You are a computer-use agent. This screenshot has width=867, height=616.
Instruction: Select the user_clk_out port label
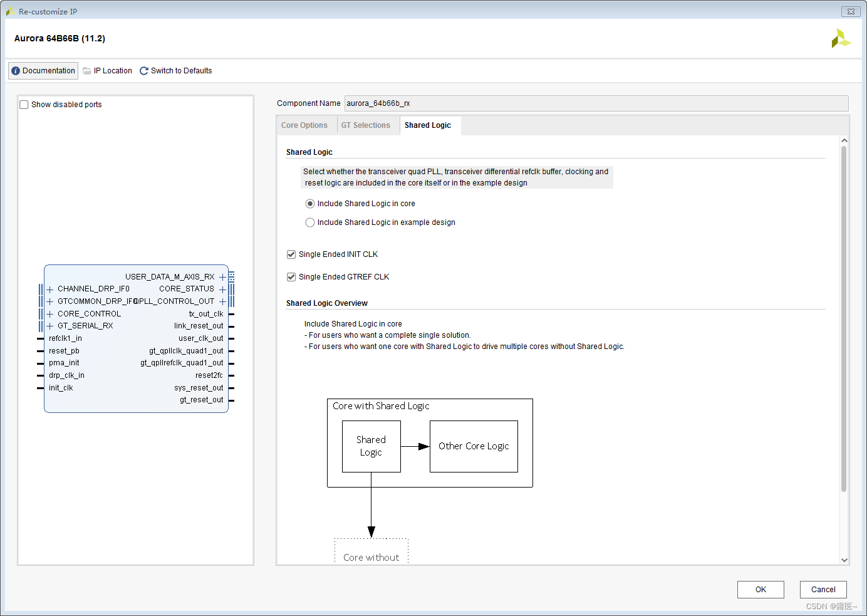(x=200, y=338)
